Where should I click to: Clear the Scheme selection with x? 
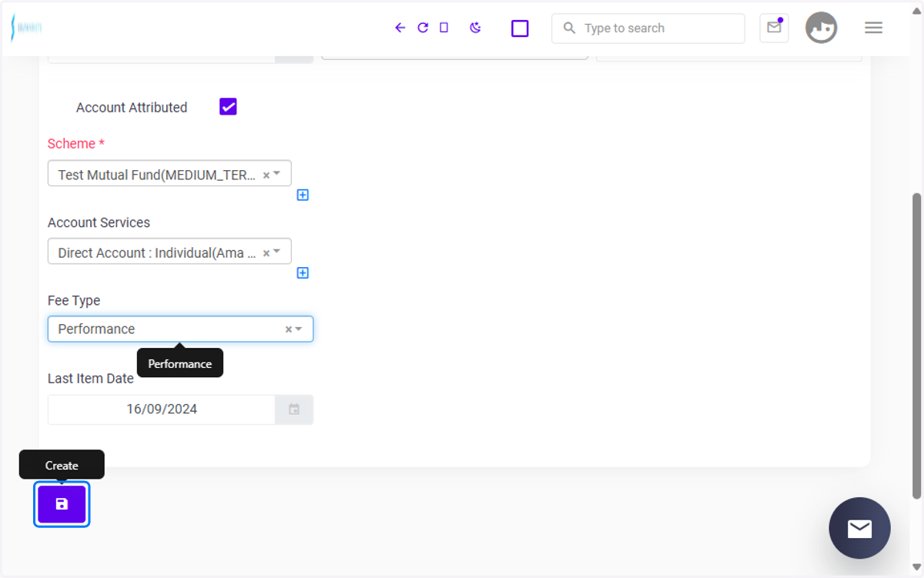pos(266,175)
